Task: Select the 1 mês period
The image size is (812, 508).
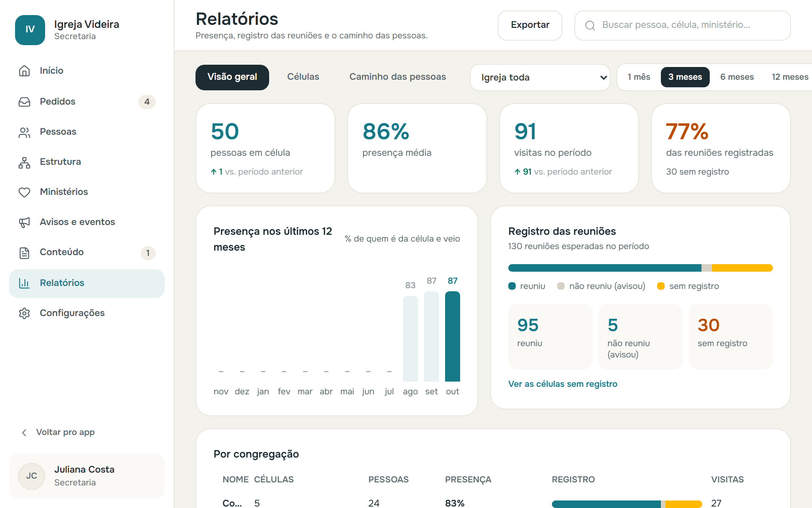Action: click(x=639, y=77)
